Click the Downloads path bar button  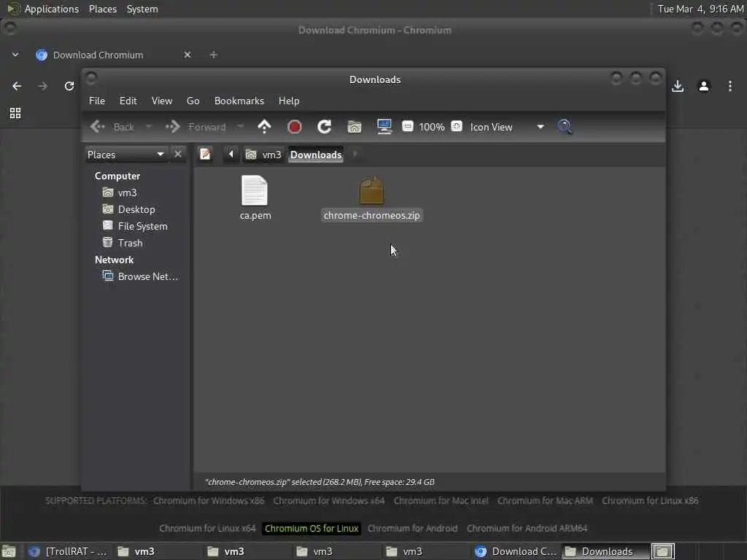(x=316, y=155)
